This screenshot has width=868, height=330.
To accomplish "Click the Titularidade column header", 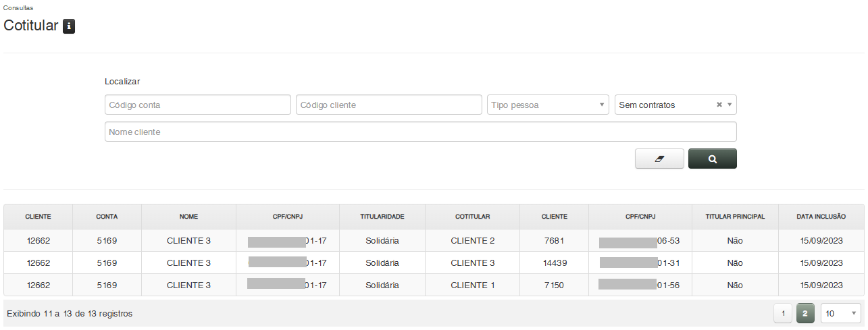I will coord(382,217).
